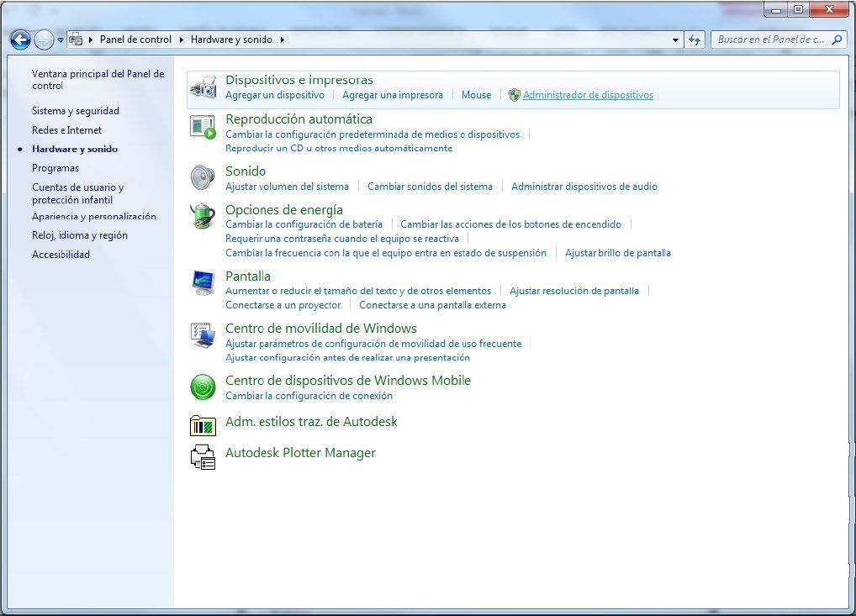856x616 pixels.
Task: Go back with the blue Back arrow
Action: pos(20,39)
